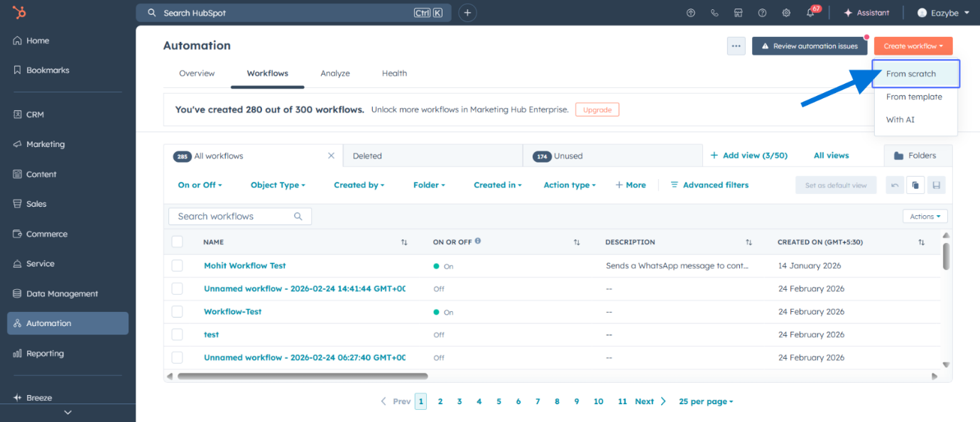Open the help question mark icon
This screenshot has width=980, height=422.
tap(762, 13)
